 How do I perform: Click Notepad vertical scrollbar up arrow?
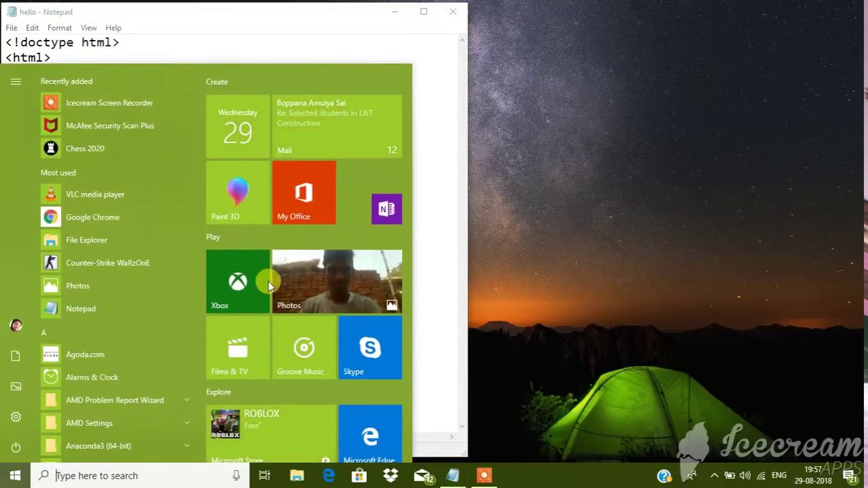(x=462, y=40)
